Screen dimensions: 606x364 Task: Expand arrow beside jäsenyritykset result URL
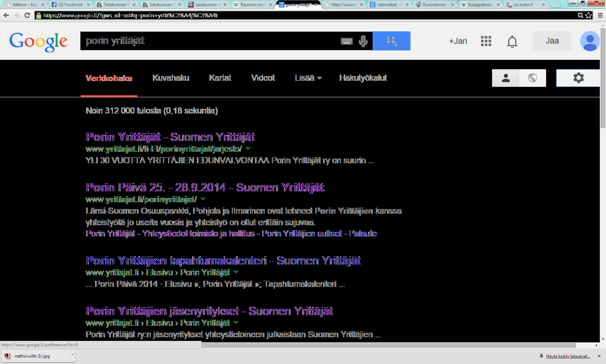tap(236, 323)
